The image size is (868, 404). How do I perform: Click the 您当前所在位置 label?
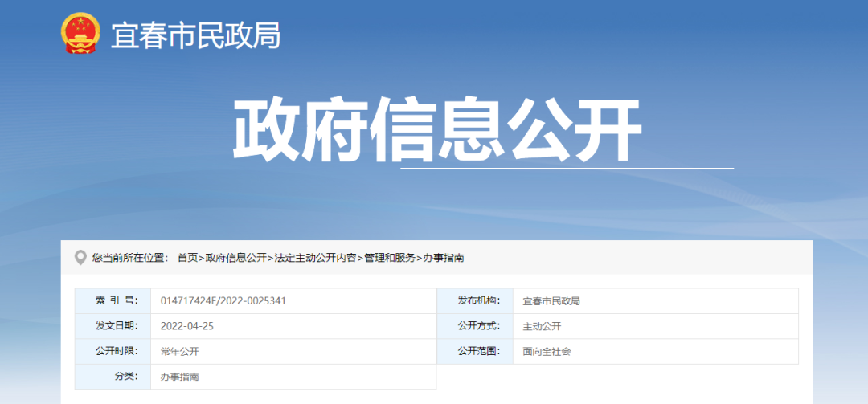(x=129, y=258)
